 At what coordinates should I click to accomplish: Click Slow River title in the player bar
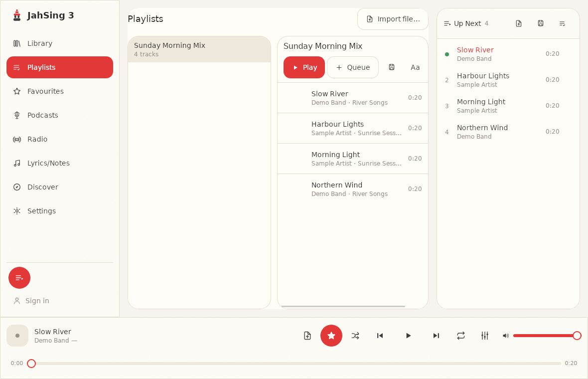click(x=53, y=332)
